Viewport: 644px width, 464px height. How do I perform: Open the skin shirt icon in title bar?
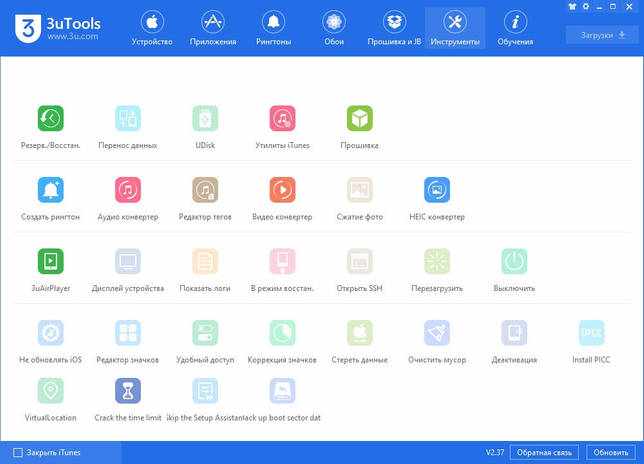572,7
